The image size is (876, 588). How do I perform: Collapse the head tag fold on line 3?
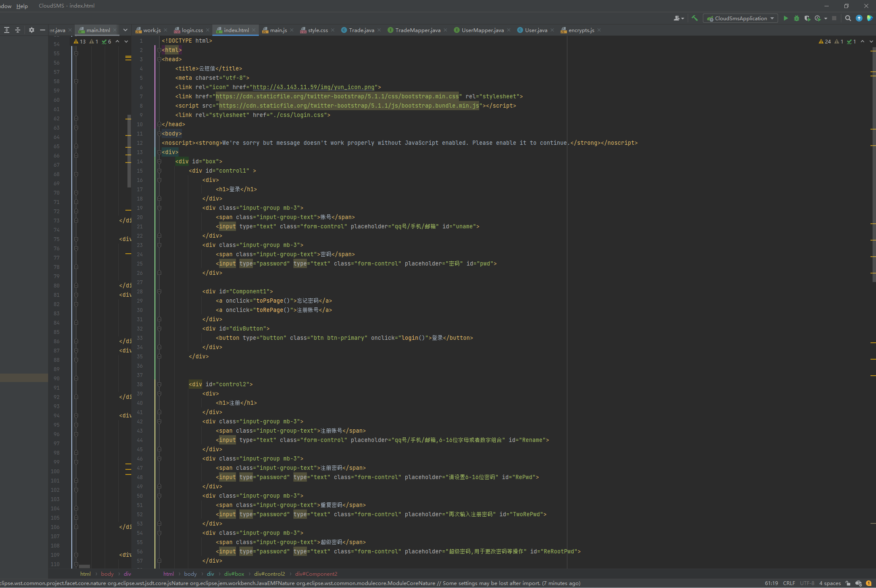click(159, 59)
